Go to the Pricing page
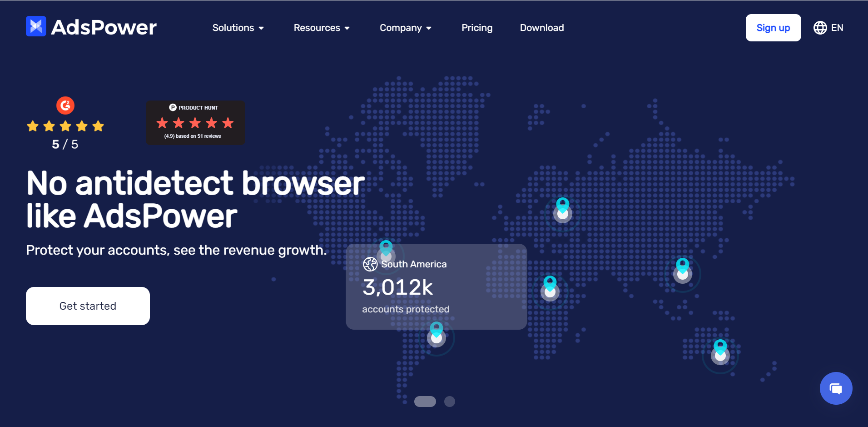The height and width of the screenshot is (427, 868). coord(477,28)
